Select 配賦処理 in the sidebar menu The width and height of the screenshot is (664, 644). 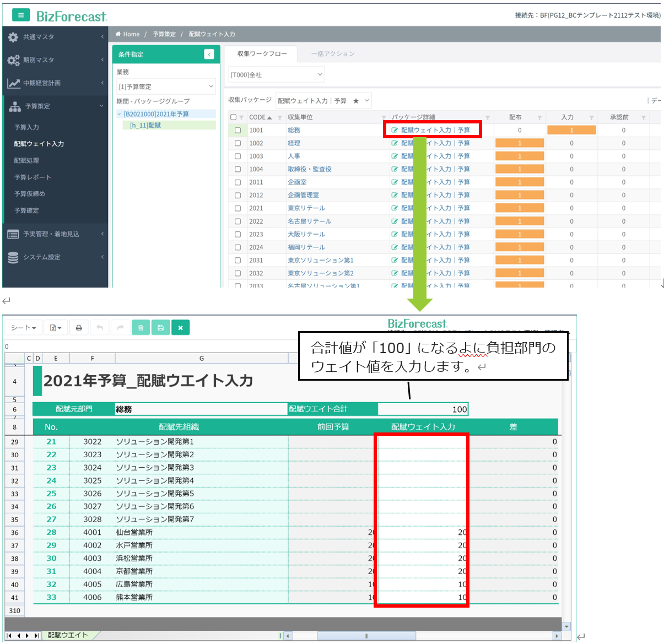26,160
